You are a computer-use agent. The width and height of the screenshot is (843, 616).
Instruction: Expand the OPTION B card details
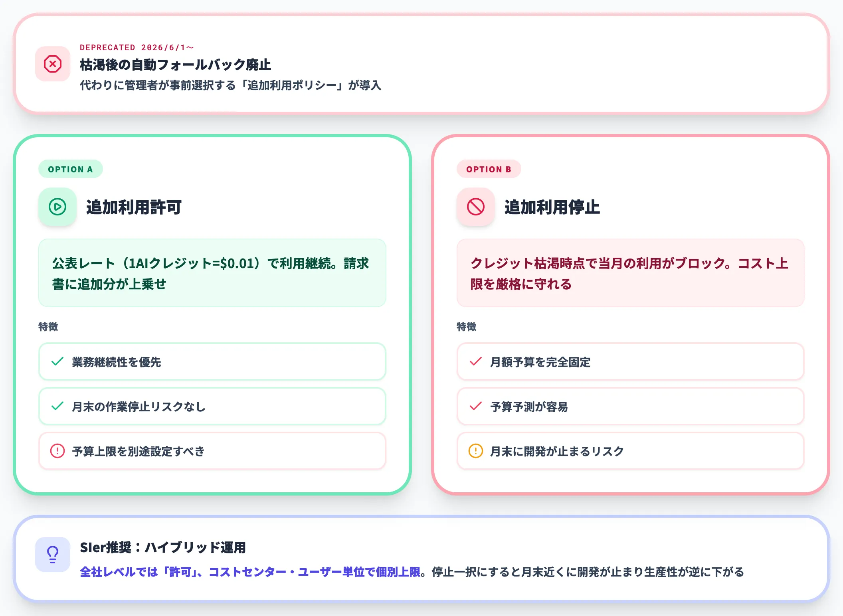pos(630,315)
